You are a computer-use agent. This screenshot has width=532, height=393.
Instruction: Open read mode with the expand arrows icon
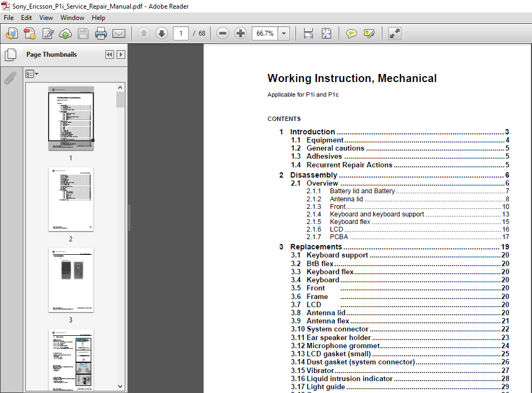click(x=395, y=33)
